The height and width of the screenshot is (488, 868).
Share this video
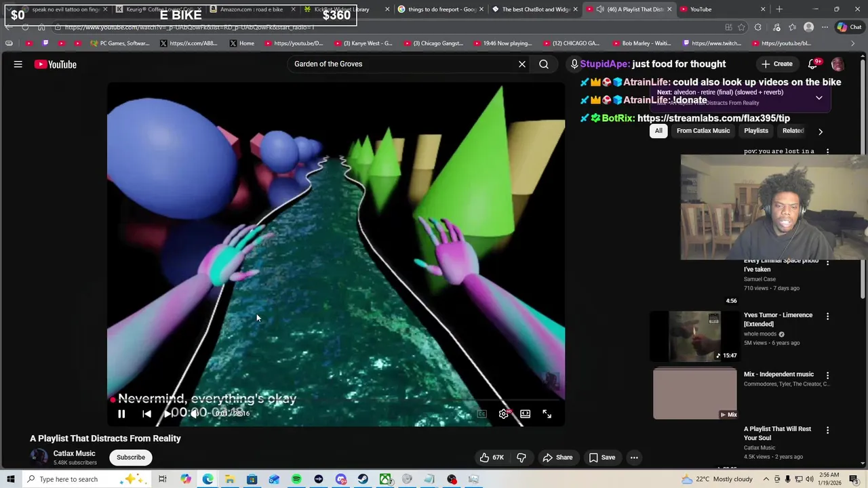coord(557,457)
